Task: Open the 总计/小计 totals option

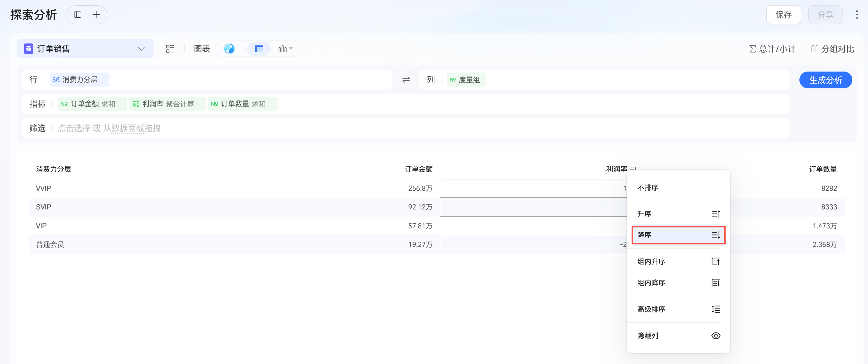Action: (x=772, y=49)
